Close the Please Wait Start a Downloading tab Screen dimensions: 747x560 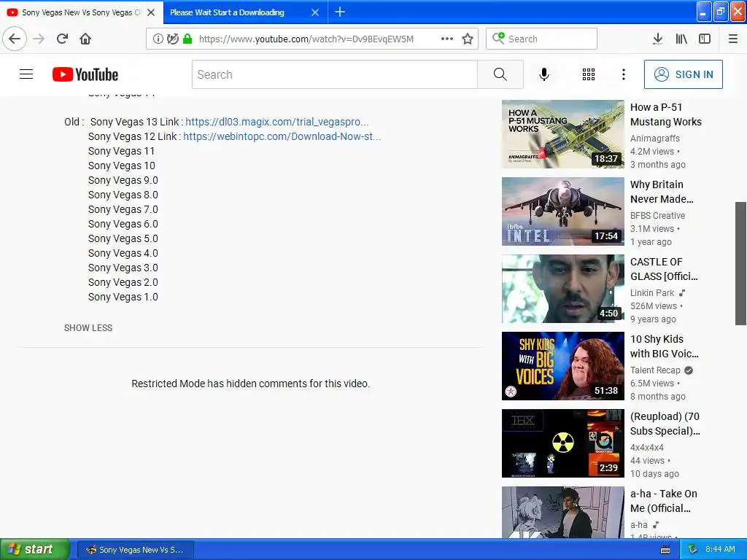click(x=315, y=12)
